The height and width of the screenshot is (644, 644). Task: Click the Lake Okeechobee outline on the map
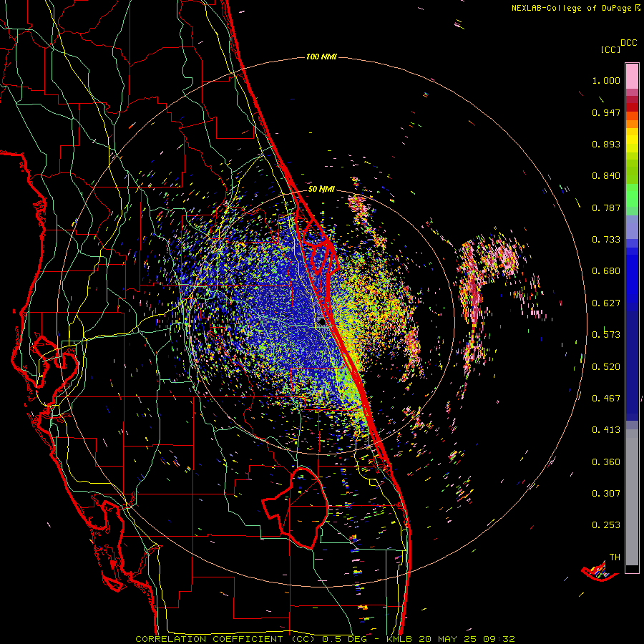coord(295,507)
